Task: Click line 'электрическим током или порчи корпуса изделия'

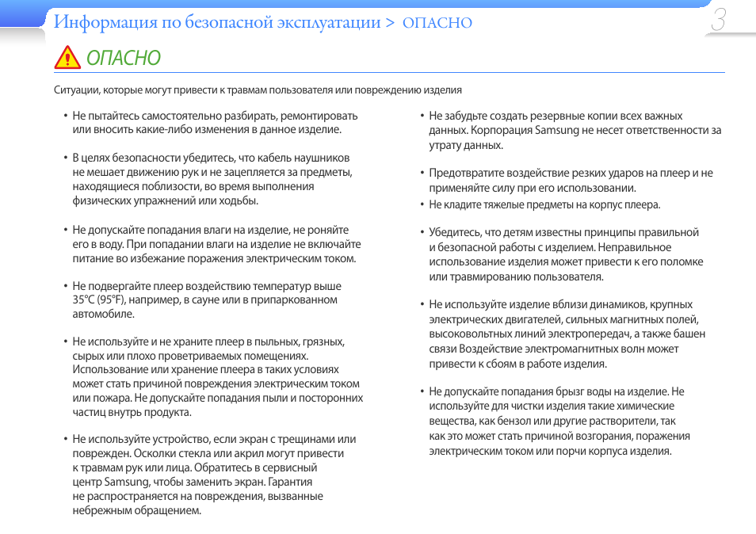Action: coord(550,451)
